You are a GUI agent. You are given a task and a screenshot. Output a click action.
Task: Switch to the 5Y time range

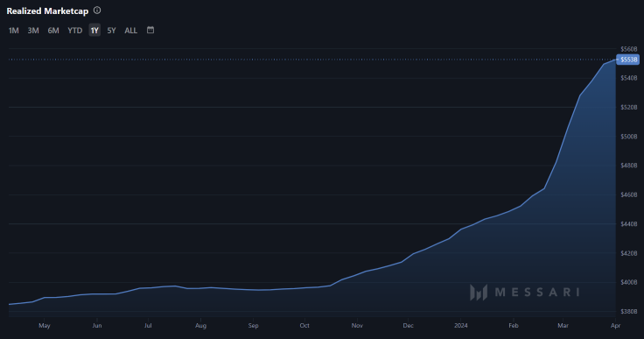pyautogui.click(x=111, y=31)
